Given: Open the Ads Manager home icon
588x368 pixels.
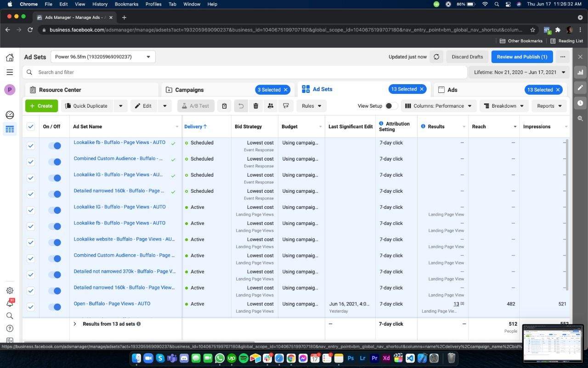Looking at the screenshot, I should click(x=9, y=57).
